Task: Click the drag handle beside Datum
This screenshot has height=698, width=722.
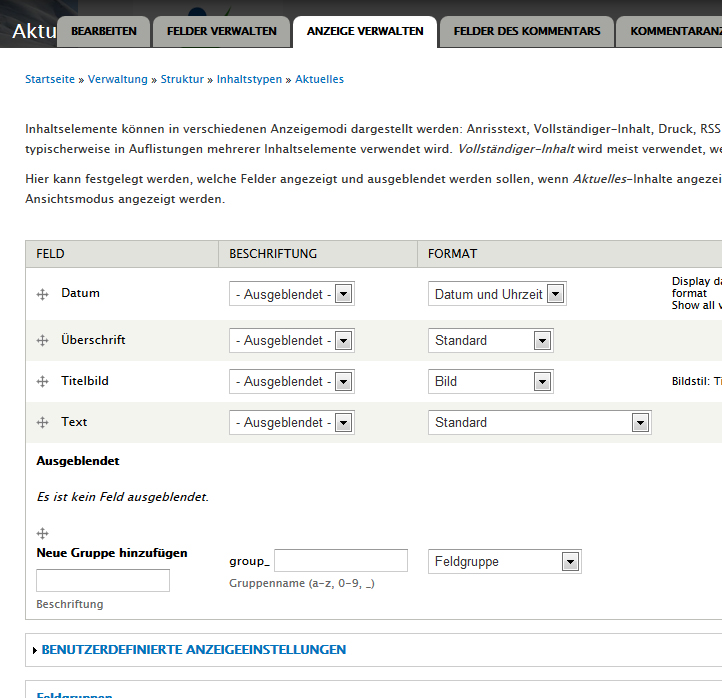Action: point(43,294)
